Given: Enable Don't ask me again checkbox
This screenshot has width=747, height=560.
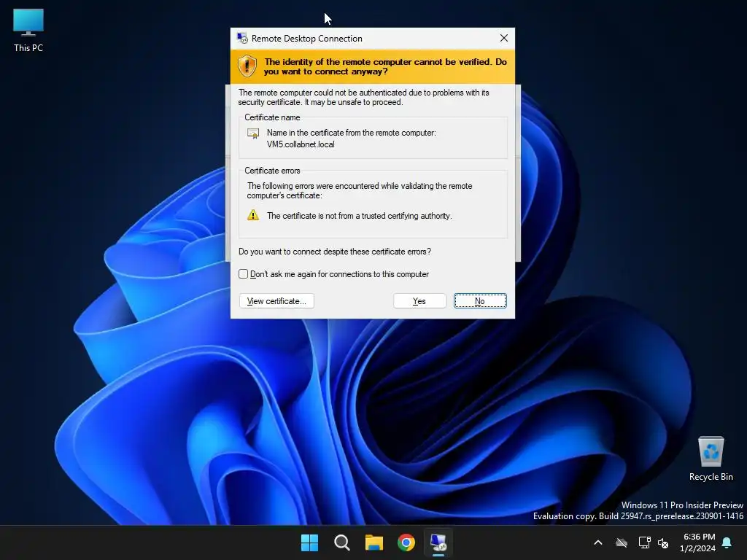Looking at the screenshot, I should point(244,274).
